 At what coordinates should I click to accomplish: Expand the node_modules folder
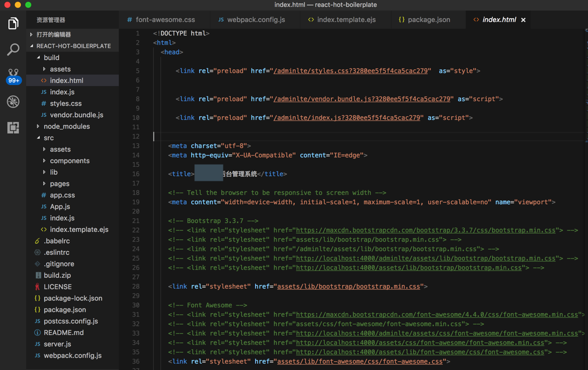[x=66, y=126]
